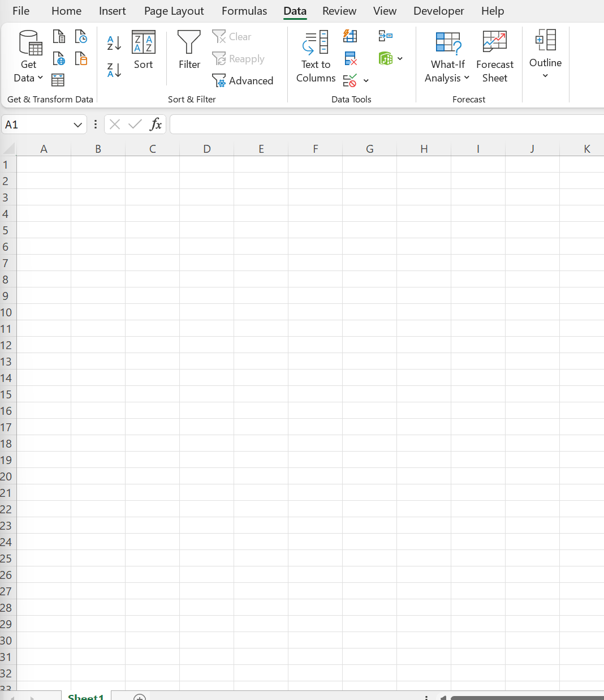Click the formula bar Cancel X icon
The width and height of the screenshot is (604, 700).
coord(115,124)
